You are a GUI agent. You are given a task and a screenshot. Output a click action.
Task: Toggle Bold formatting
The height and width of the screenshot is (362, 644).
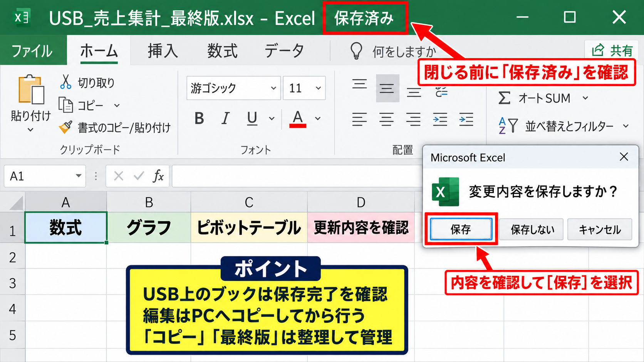[x=199, y=118]
